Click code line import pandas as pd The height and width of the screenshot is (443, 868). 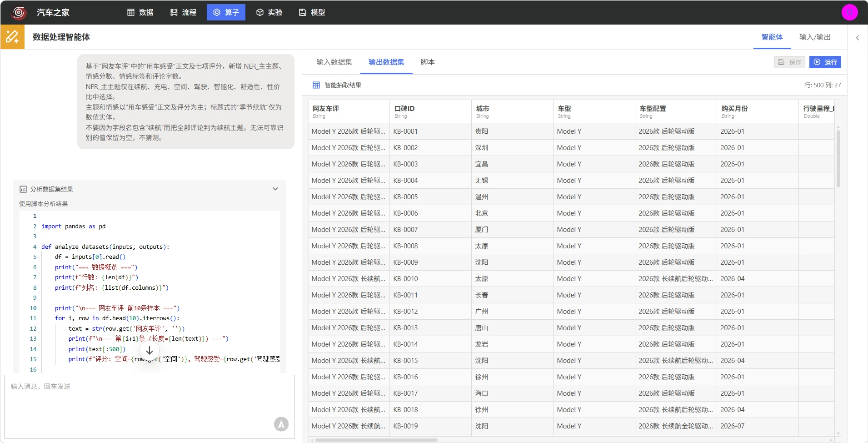click(74, 226)
